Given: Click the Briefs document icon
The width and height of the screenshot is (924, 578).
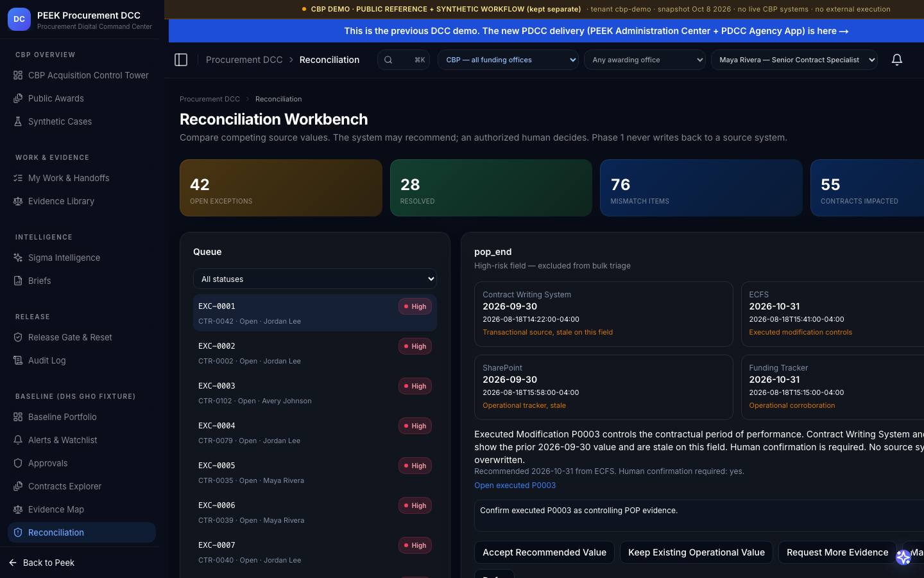Looking at the screenshot, I should (18, 281).
